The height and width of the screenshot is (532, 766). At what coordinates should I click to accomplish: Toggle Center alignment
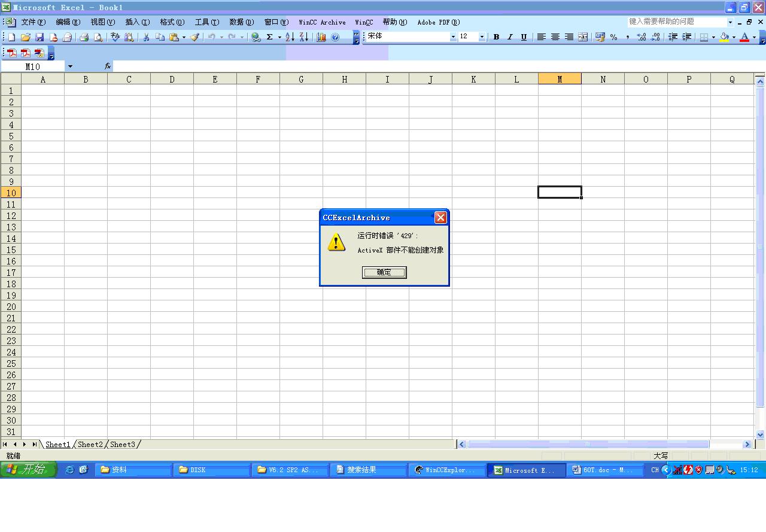[555, 37]
